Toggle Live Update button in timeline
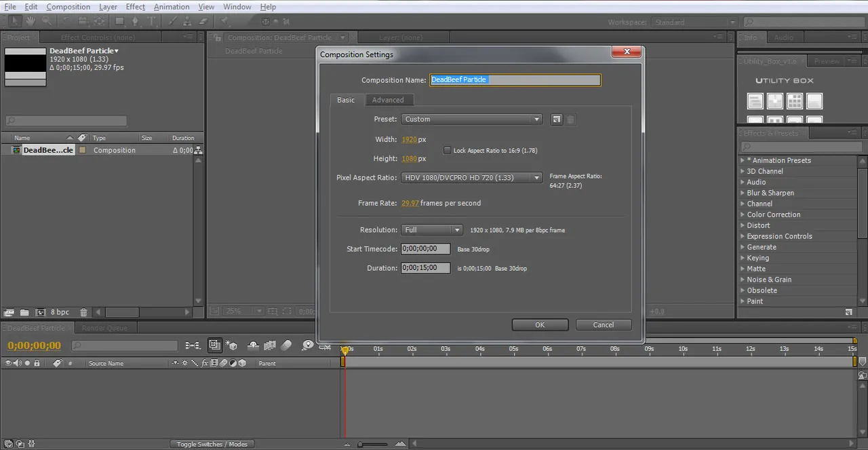This screenshot has height=450, width=868. tap(214, 345)
